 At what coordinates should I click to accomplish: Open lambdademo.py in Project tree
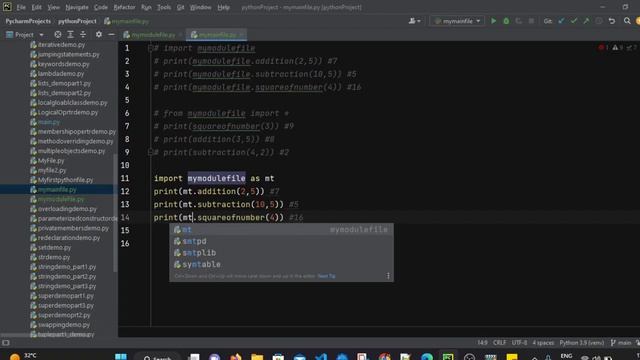(60, 73)
